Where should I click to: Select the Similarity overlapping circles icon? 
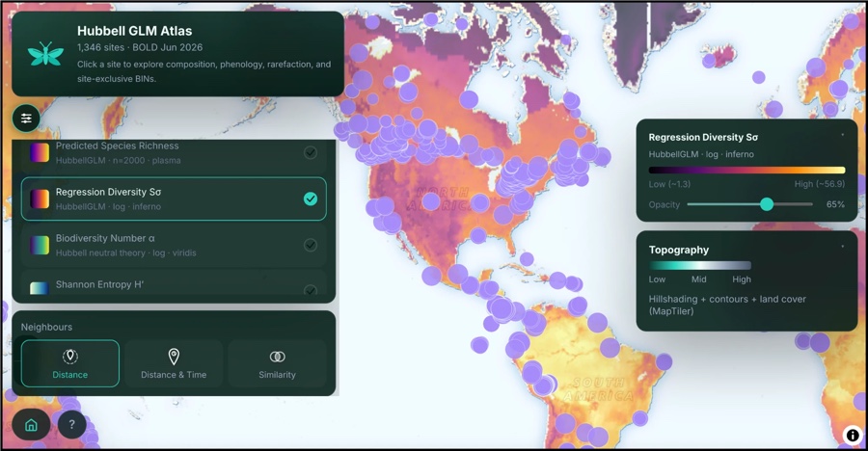tap(277, 357)
